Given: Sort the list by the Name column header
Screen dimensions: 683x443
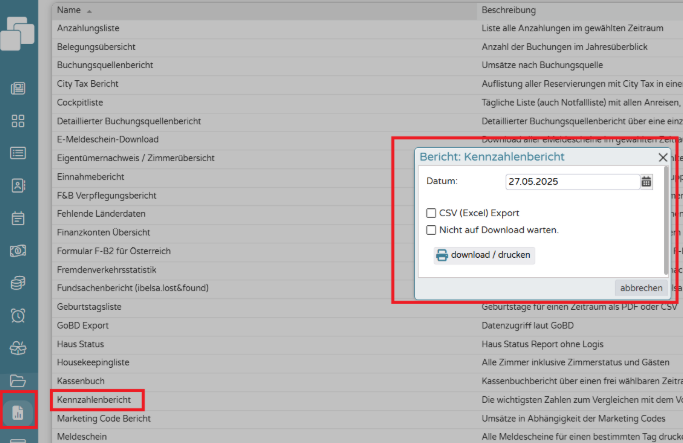Looking at the screenshot, I should click(x=69, y=8).
